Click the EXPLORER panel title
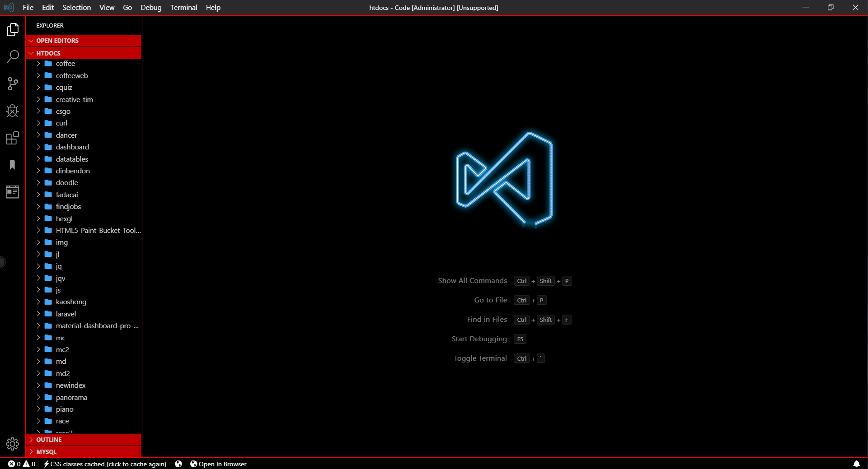This screenshot has height=469, width=868. tap(50, 26)
